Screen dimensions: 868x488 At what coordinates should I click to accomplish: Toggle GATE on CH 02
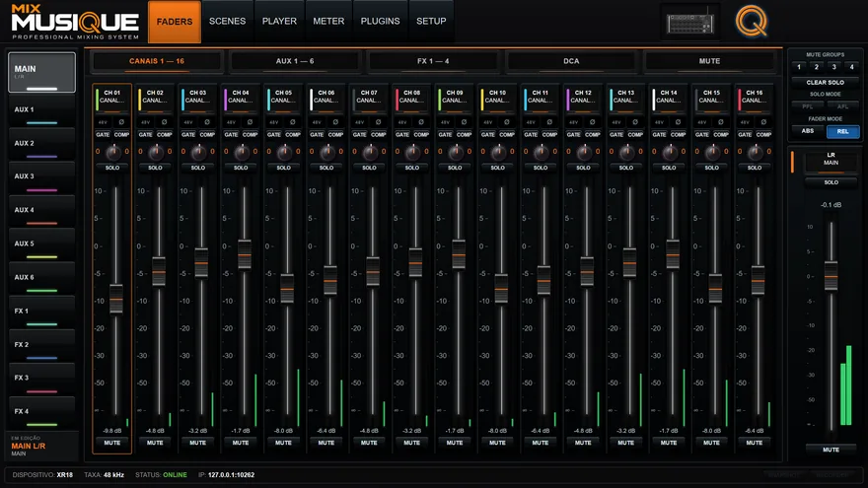point(146,134)
